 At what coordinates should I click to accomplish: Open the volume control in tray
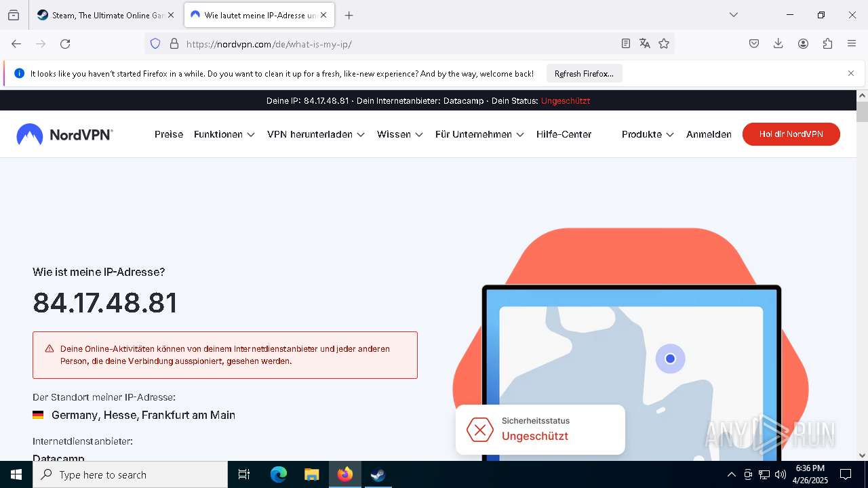(x=781, y=474)
